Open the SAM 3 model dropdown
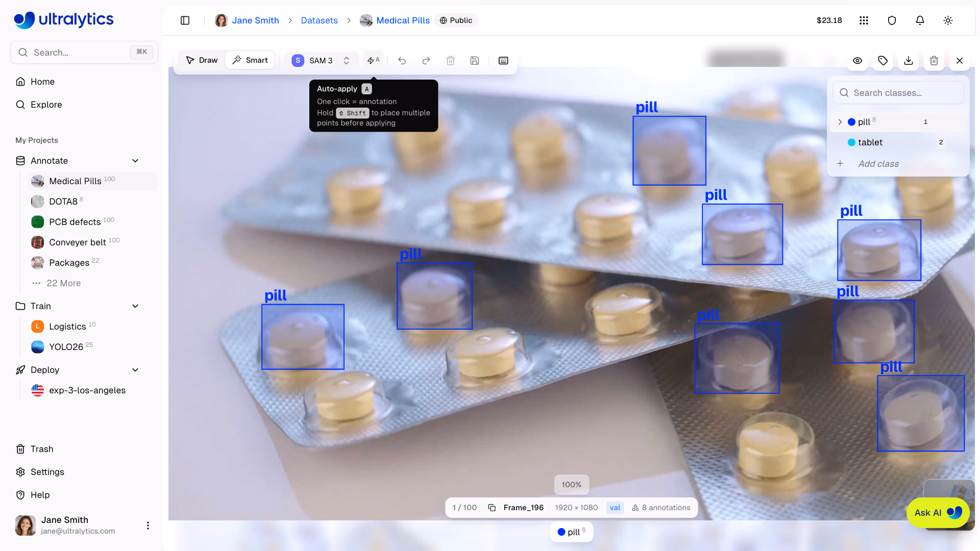The width and height of the screenshot is (980, 551). [x=322, y=61]
